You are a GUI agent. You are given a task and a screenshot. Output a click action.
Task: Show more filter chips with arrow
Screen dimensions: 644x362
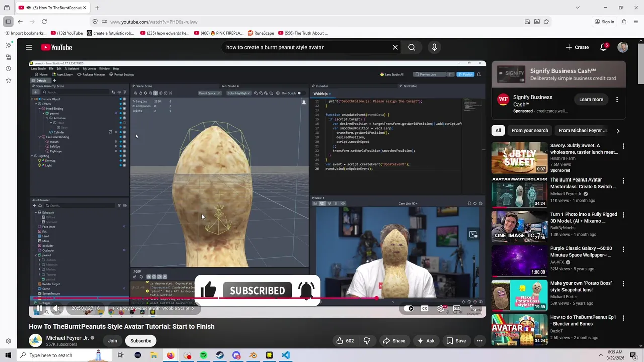[x=618, y=131]
